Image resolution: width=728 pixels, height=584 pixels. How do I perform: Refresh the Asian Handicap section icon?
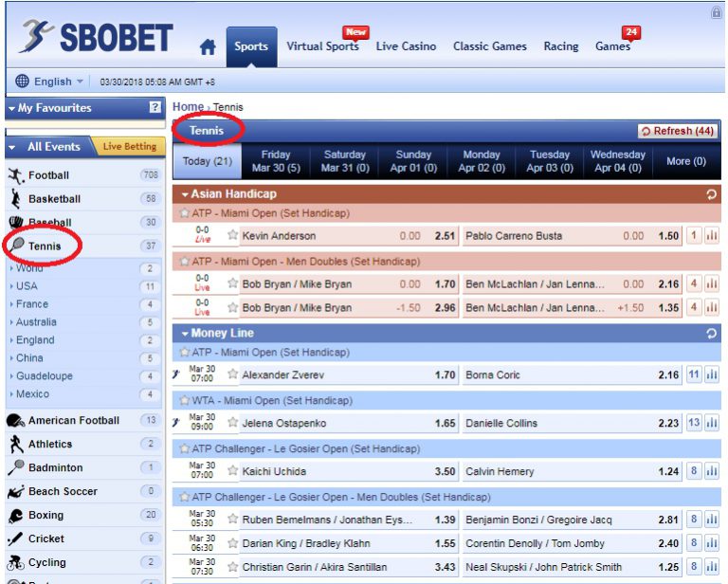(x=711, y=194)
